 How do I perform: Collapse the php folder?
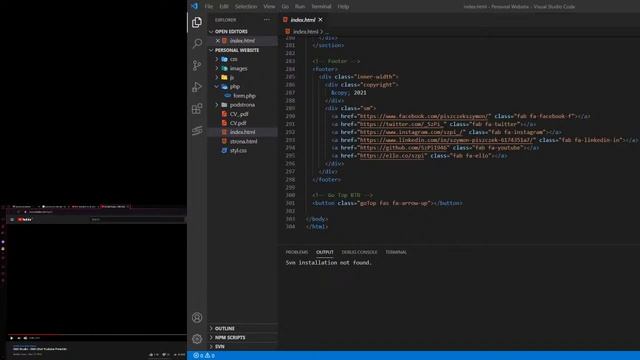coord(217,87)
